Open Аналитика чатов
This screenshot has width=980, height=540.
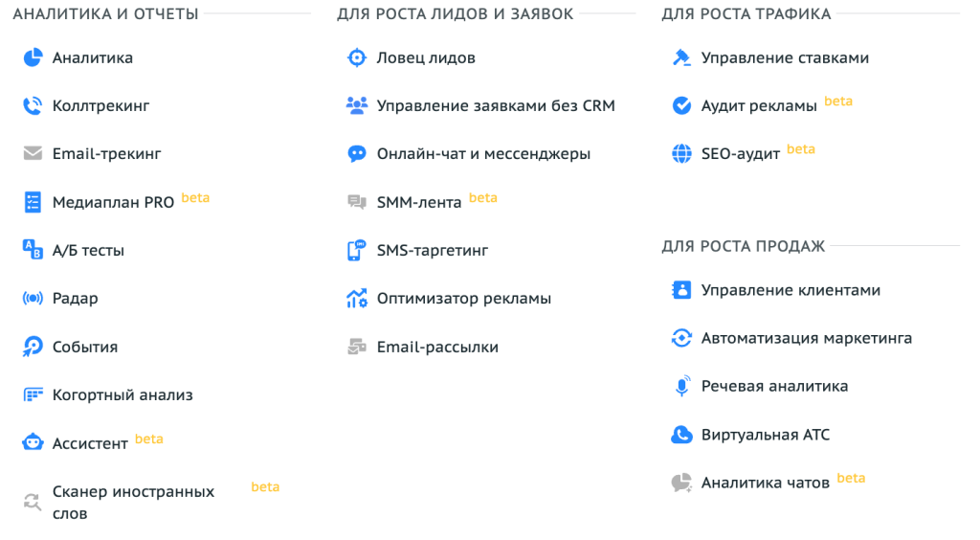[765, 483]
